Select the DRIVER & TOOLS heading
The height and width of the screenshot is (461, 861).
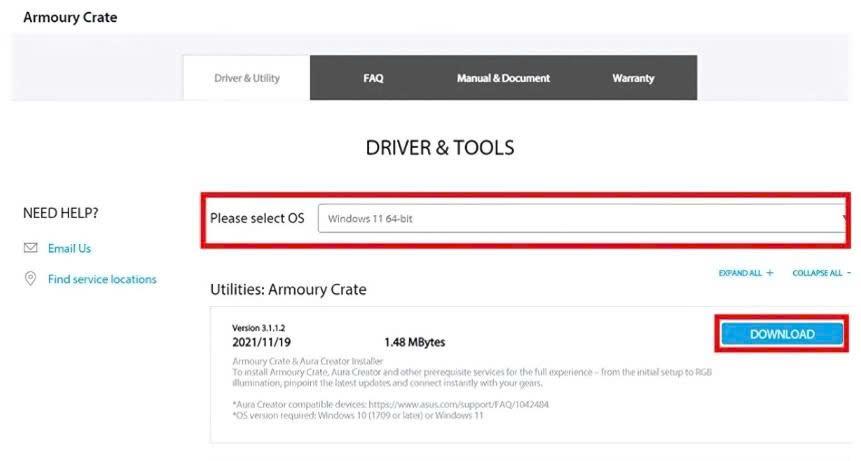click(440, 148)
